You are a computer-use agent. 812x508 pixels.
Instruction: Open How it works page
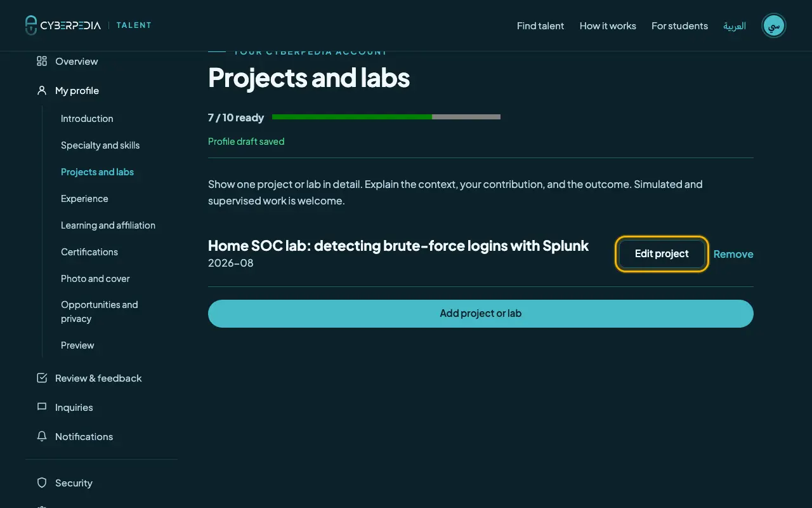tap(608, 25)
